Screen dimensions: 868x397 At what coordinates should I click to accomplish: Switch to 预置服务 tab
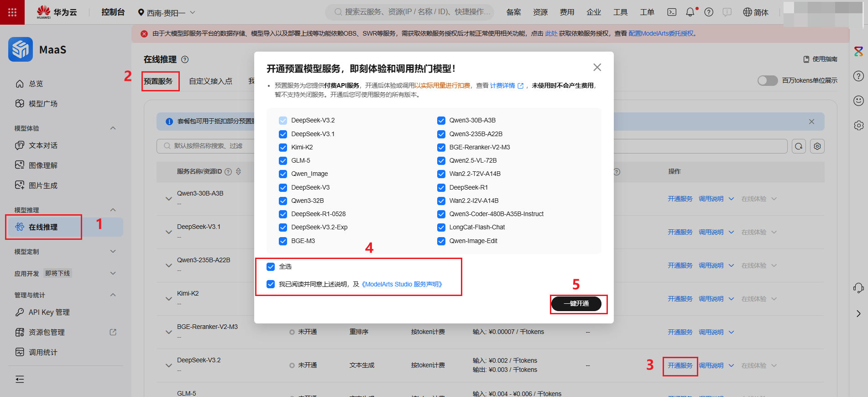point(158,81)
